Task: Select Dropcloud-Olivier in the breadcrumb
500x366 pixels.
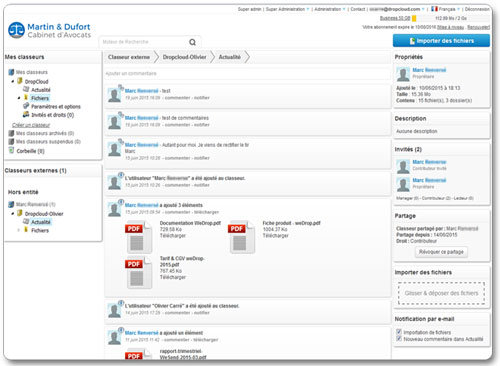Action: coord(184,57)
